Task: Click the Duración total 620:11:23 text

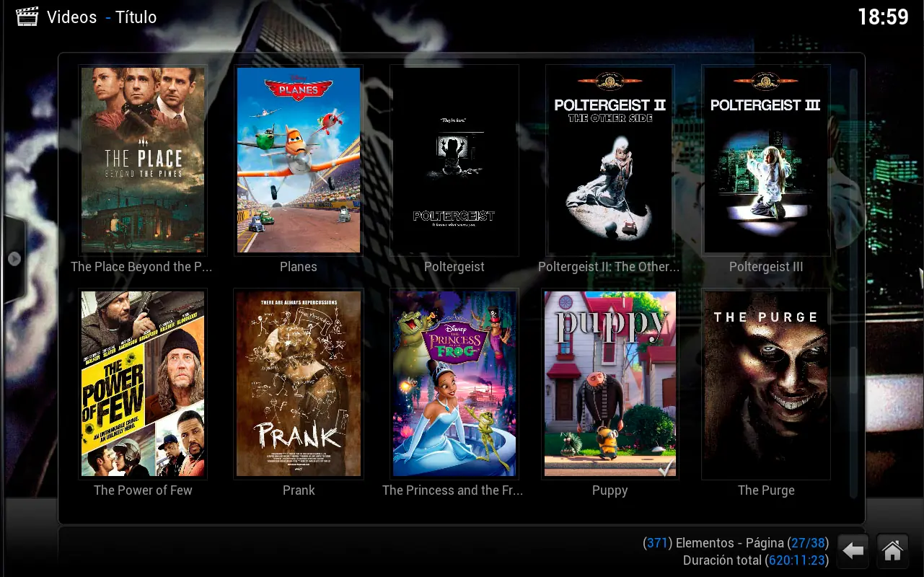Action: (756, 560)
